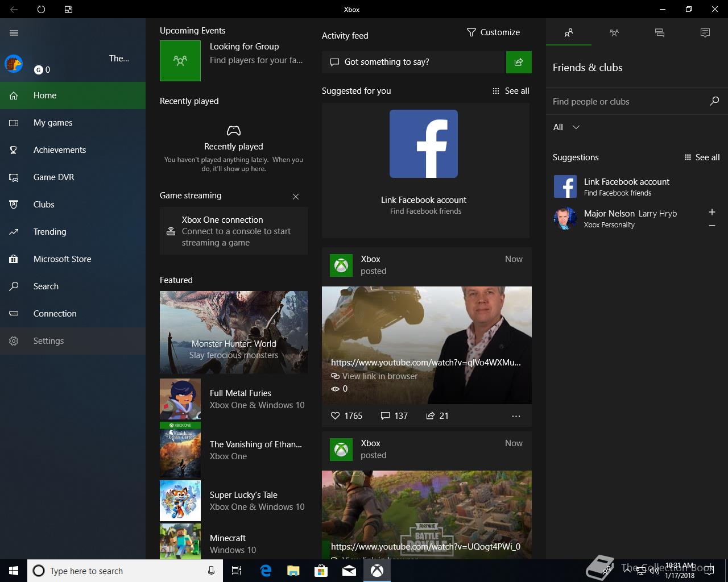
Task: Like the first Xbox post (1765)
Action: click(x=346, y=416)
